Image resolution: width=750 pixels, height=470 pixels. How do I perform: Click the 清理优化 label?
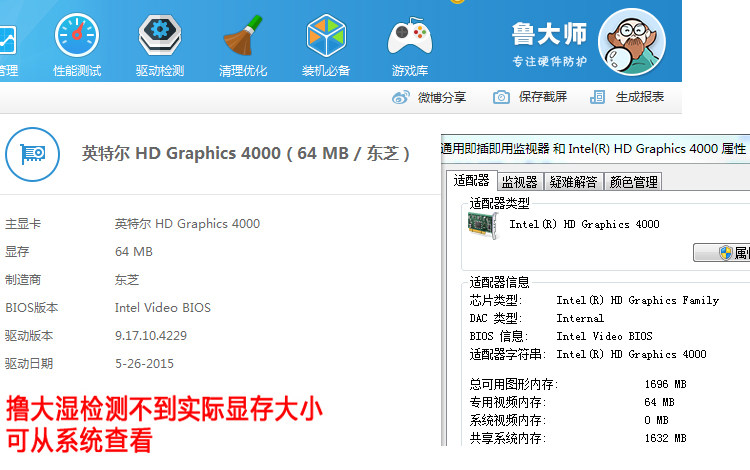coord(243,71)
